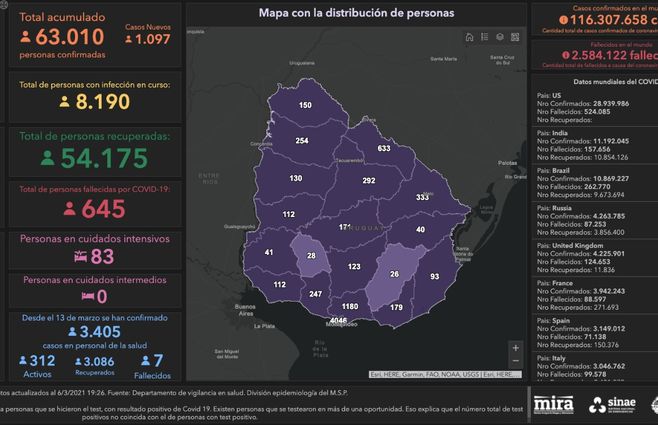This screenshot has height=425, width=658.
Task: Click the Esri map attribution text
Action: click(444, 374)
